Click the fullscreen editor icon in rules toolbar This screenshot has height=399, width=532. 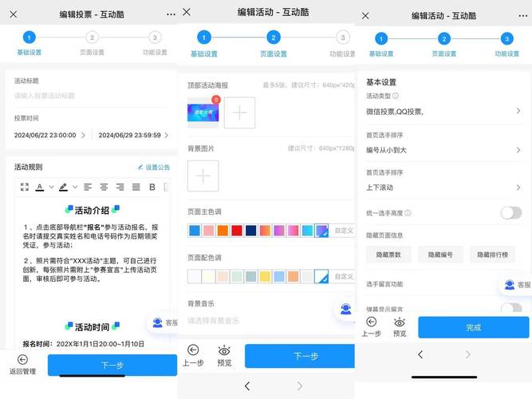pyautogui.click(x=24, y=187)
